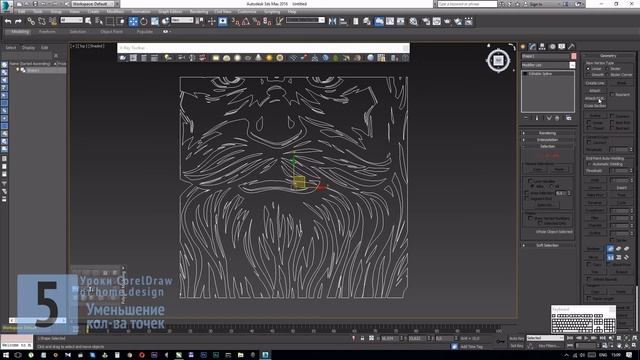The image size is (640, 360).
Task: Open the Curve Editor icon
Action: pyautogui.click(x=390, y=21)
